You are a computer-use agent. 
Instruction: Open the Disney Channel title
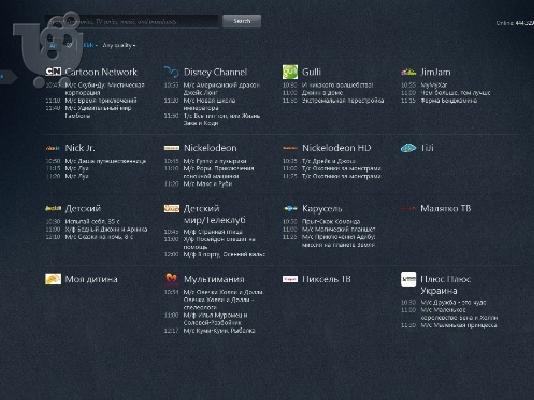[215, 72]
